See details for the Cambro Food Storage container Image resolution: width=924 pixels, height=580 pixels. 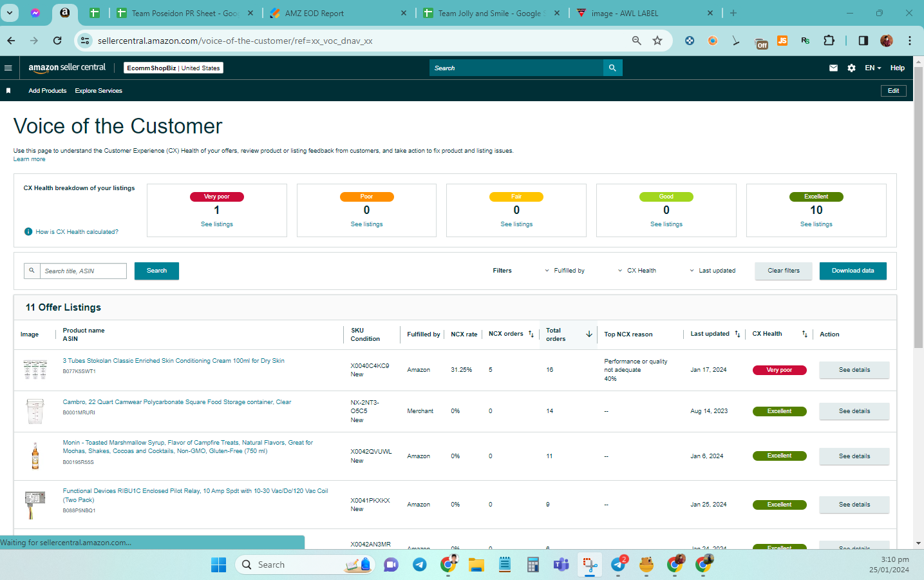pyautogui.click(x=854, y=411)
